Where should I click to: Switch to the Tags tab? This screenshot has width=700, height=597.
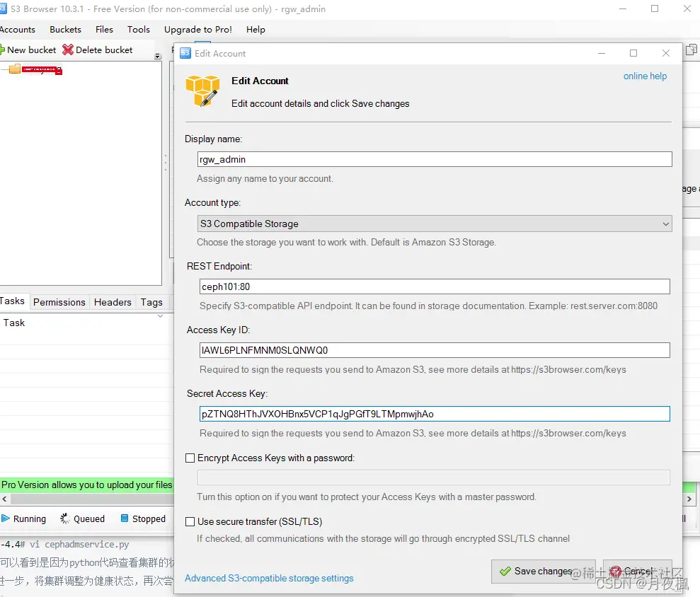pos(151,302)
